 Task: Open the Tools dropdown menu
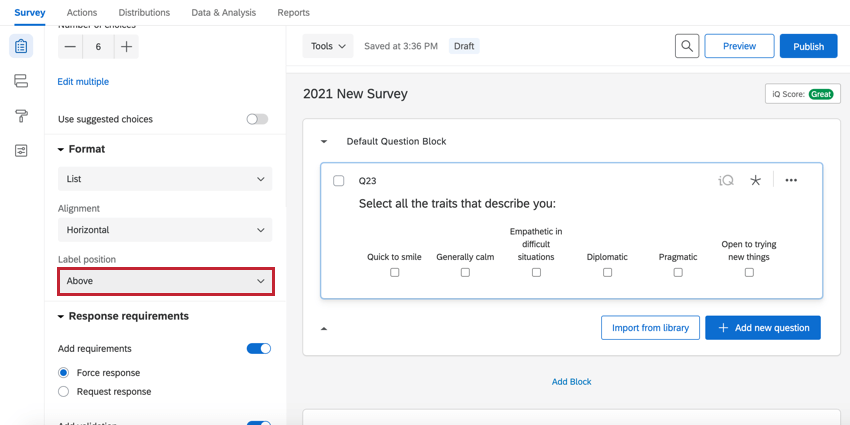tap(328, 46)
